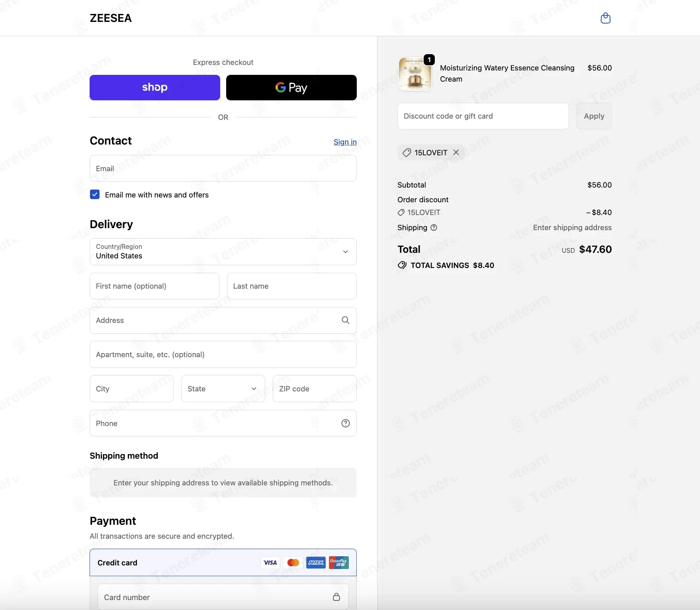Image resolution: width=700 pixels, height=610 pixels.
Task: Click the shipping info question mark icon
Action: [x=434, y=227]
